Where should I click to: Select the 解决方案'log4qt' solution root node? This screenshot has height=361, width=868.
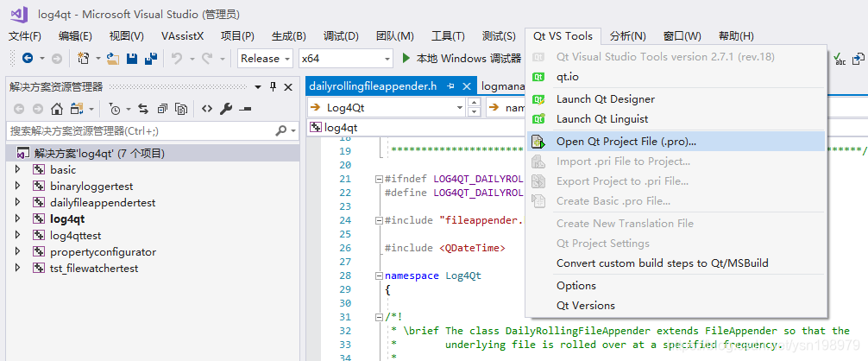151,154
